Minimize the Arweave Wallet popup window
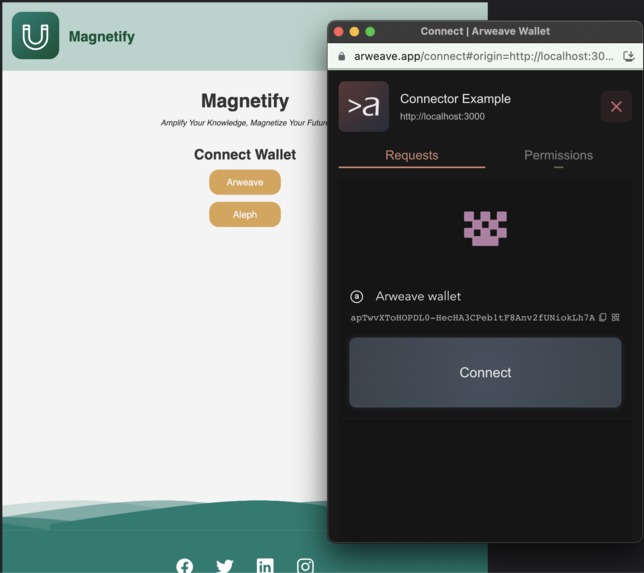The height and width of the screenshot is (573, 644). (x=354, y=32)
